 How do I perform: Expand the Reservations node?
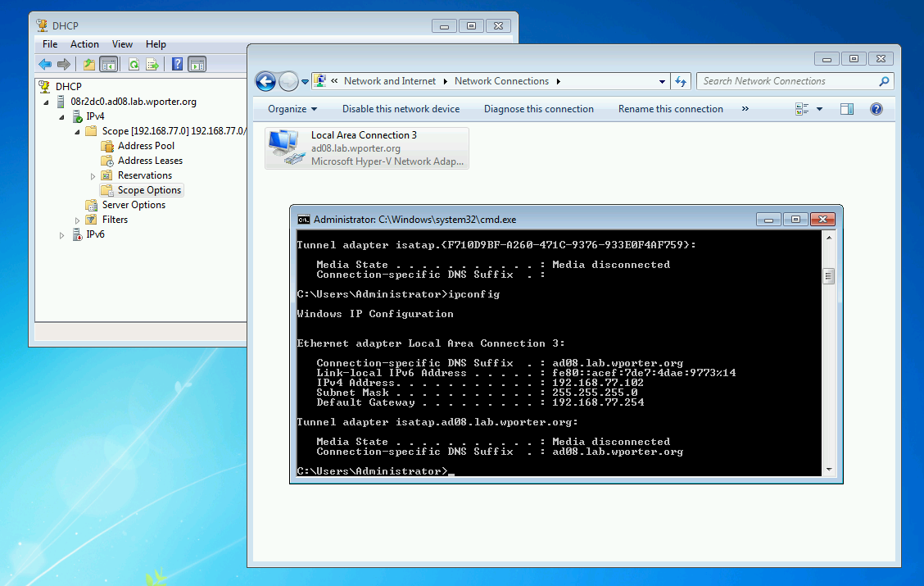pyautogui.click(x=93, y=175)
